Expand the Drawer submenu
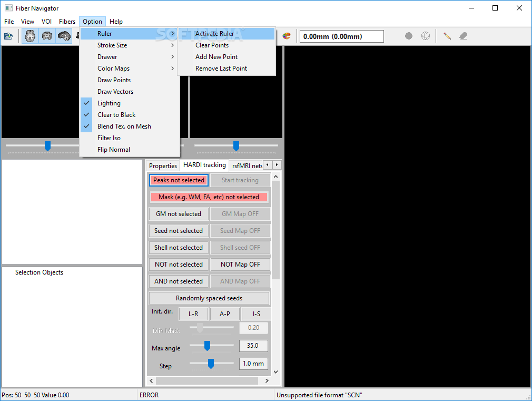Image resolution: width=532 pixels, height=401 pixels. [130, 57]
